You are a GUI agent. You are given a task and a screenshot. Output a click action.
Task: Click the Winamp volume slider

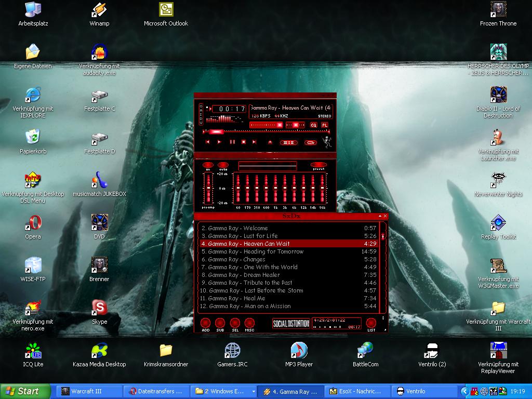click(x=267, y=125)
